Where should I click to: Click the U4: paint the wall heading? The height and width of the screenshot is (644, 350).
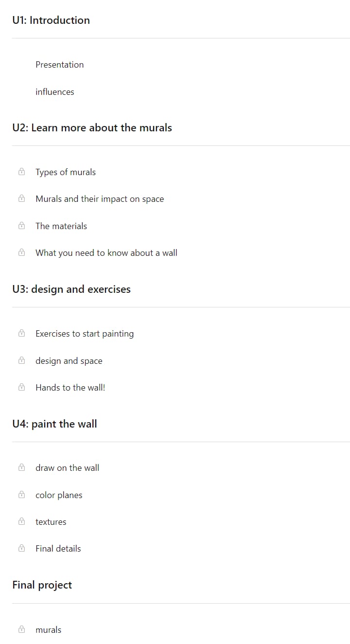coord(54,424)
